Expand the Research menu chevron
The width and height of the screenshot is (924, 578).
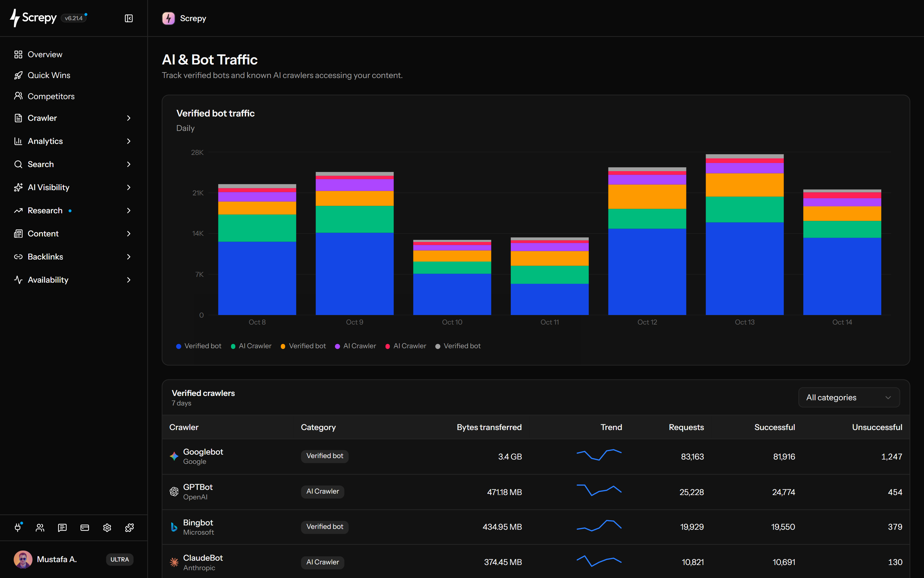[x=129, y=211]
